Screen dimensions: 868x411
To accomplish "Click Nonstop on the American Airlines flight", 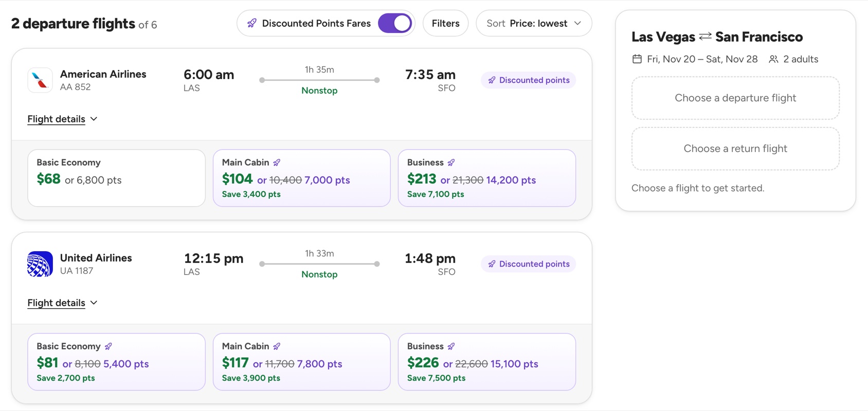I will (x=319, y=91).
